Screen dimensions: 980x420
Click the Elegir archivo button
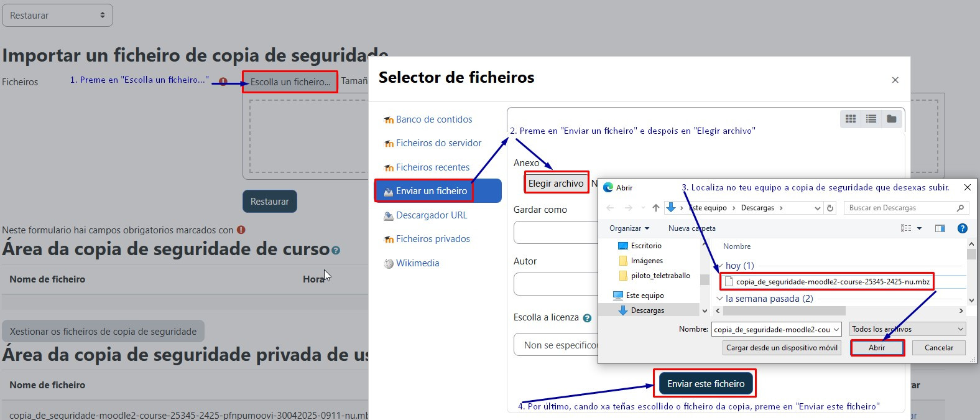pos(556,183)
